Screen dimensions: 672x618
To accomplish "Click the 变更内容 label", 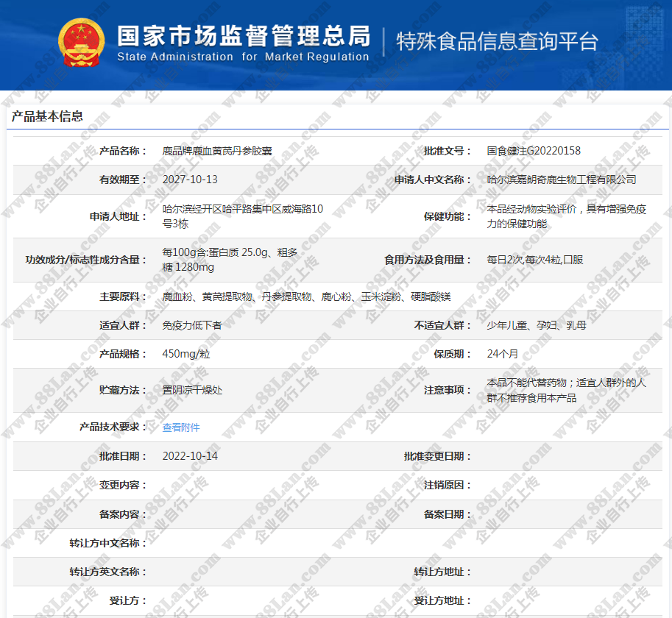I will (x=123, y=485).
